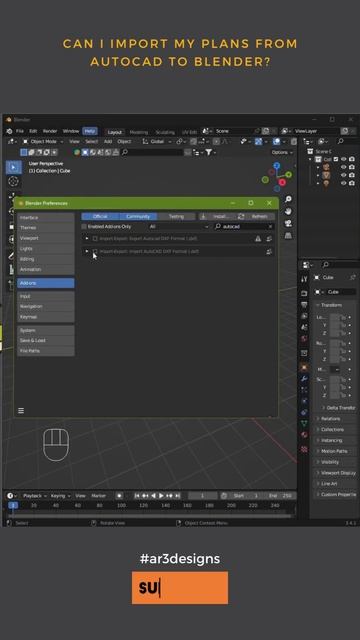
Task: Open the Interface preferences section
Action: tap(46, 218)
